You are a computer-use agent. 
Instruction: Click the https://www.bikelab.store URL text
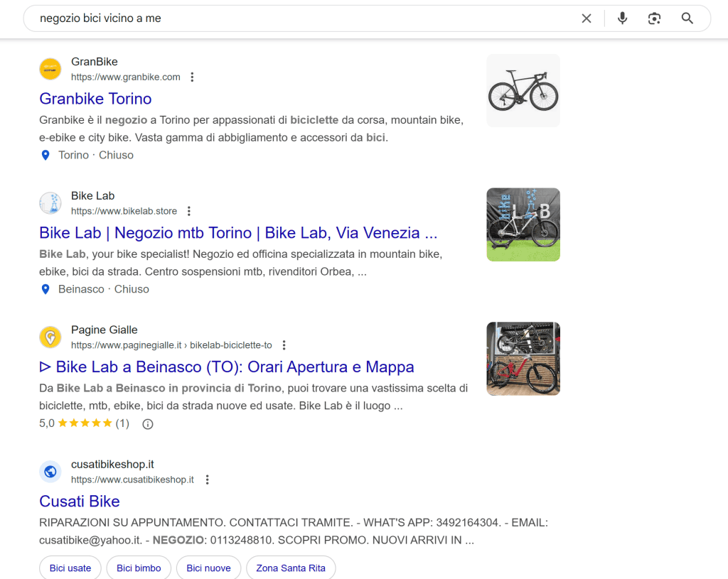(x=124, y=211)
